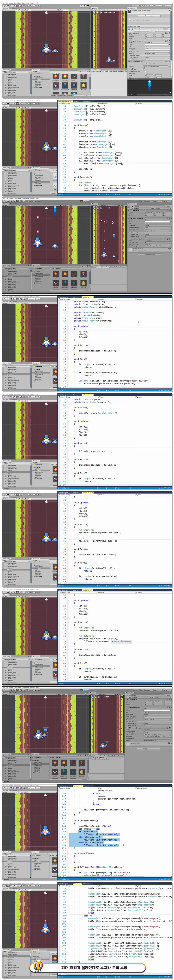174x980 pixels.
Task: Open the GameObject menu
Action: [17, 3]
